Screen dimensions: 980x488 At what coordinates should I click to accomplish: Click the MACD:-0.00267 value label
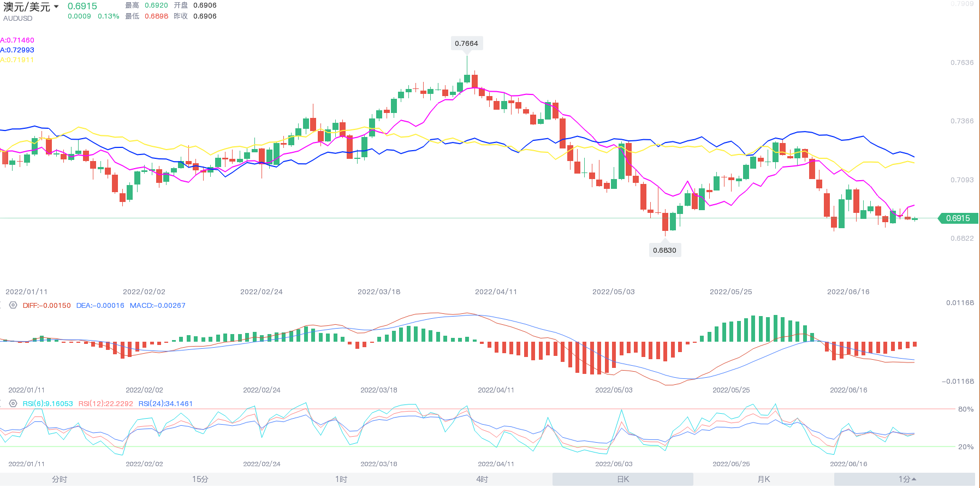(x=158, y=306)
